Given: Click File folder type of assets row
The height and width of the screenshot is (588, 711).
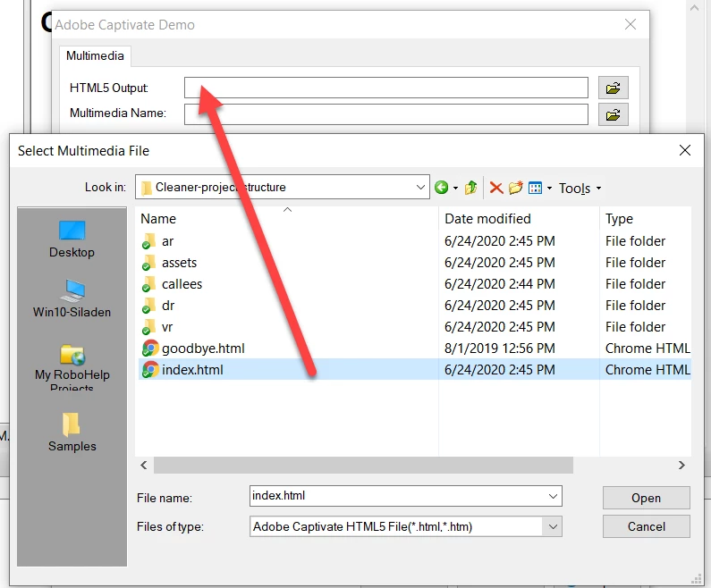Looking at the screenshot, I should tap(635, 263).
